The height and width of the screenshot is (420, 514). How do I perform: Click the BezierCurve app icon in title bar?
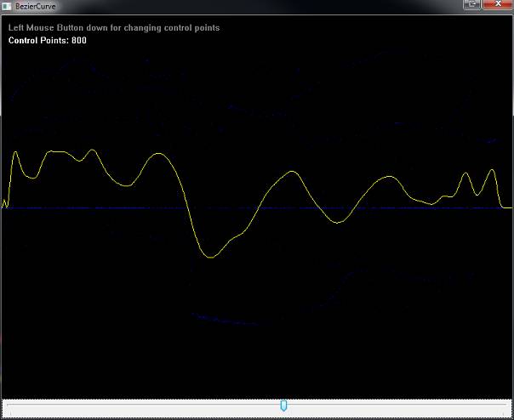[x=6, y=6]
